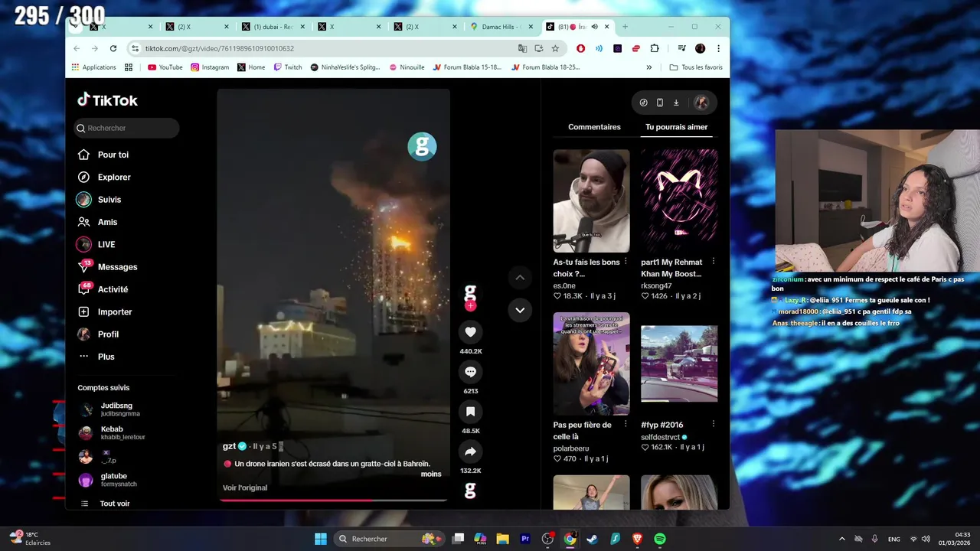Open a new Chrome tab
The image size is (980, 551).
625,27
